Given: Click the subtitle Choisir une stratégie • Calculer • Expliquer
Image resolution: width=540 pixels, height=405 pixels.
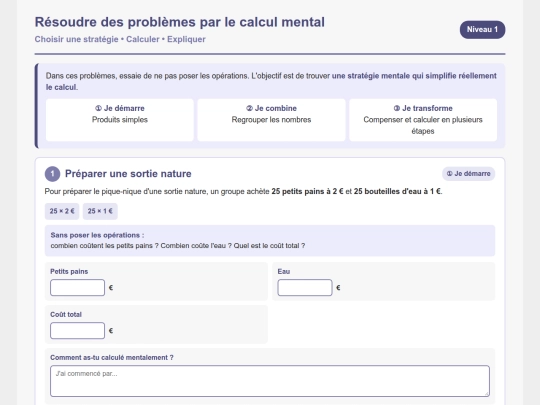Looking at the screenshot, I should 120,39.
